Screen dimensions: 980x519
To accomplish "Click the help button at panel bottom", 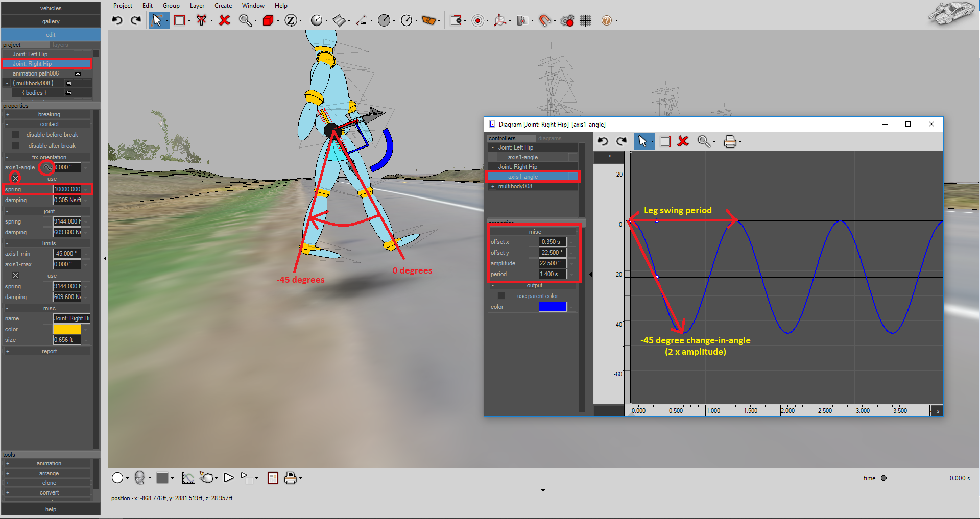I will pos(51,509).
